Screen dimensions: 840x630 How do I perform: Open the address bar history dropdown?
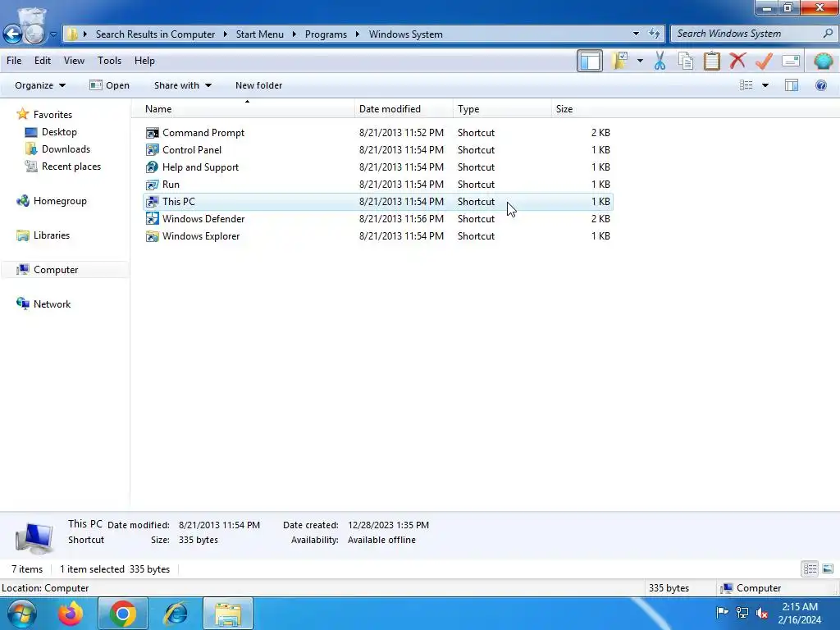(x=636, y=34)
